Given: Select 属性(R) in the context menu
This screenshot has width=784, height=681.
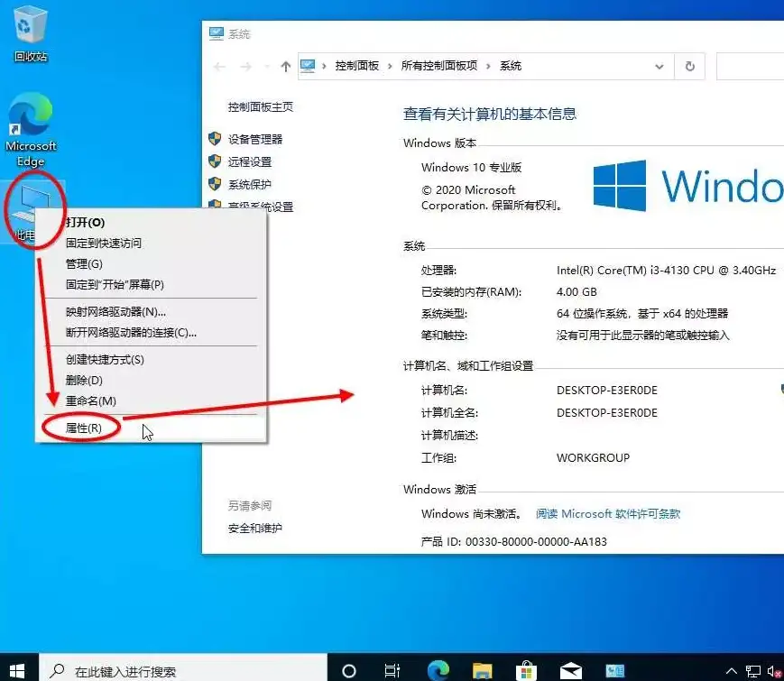Looking at the screenshot, I should coord(84,428).
